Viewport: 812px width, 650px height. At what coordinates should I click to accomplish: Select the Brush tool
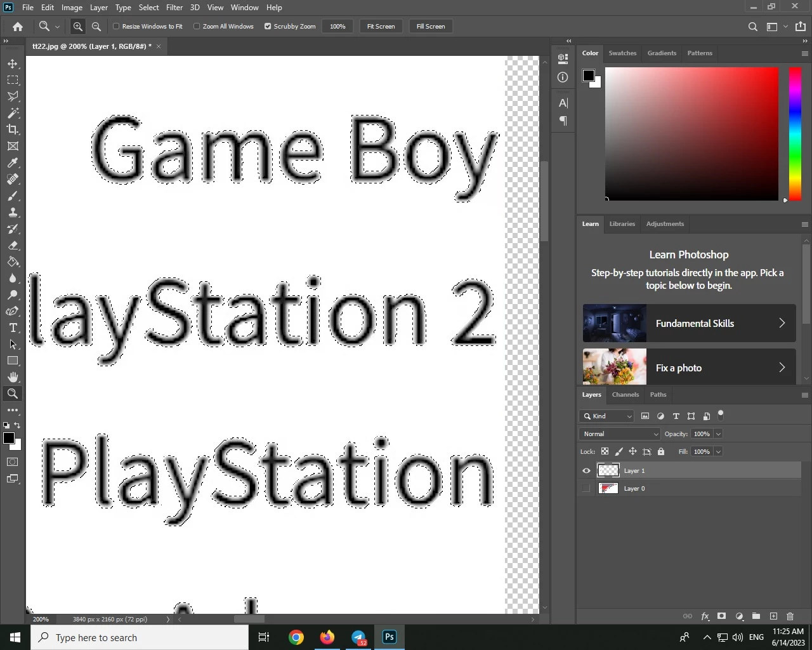(x=13, y=196)
